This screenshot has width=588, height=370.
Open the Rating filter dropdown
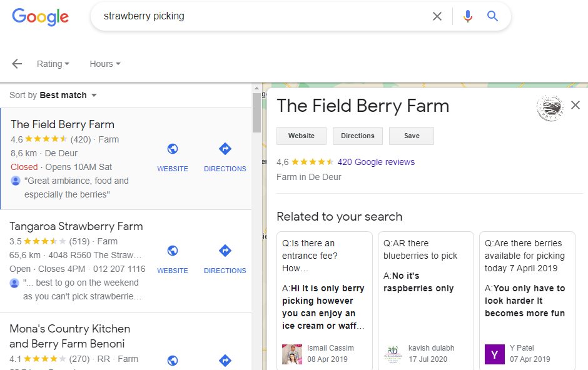pos(53,63)
